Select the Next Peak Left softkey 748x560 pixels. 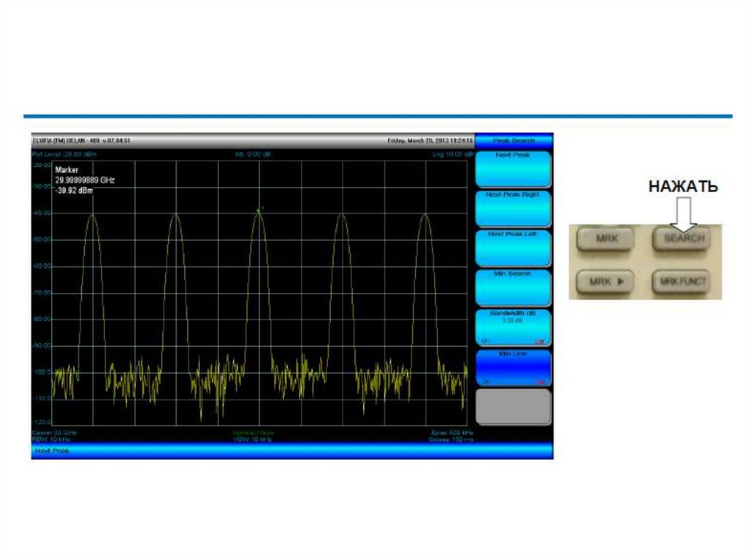point(513,248)
